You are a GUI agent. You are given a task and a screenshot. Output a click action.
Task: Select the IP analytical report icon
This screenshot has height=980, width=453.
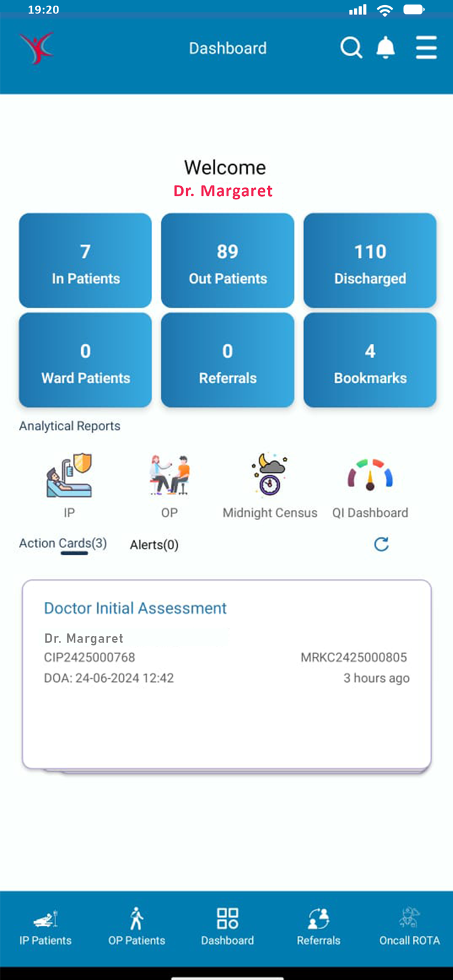click(69, 475)
